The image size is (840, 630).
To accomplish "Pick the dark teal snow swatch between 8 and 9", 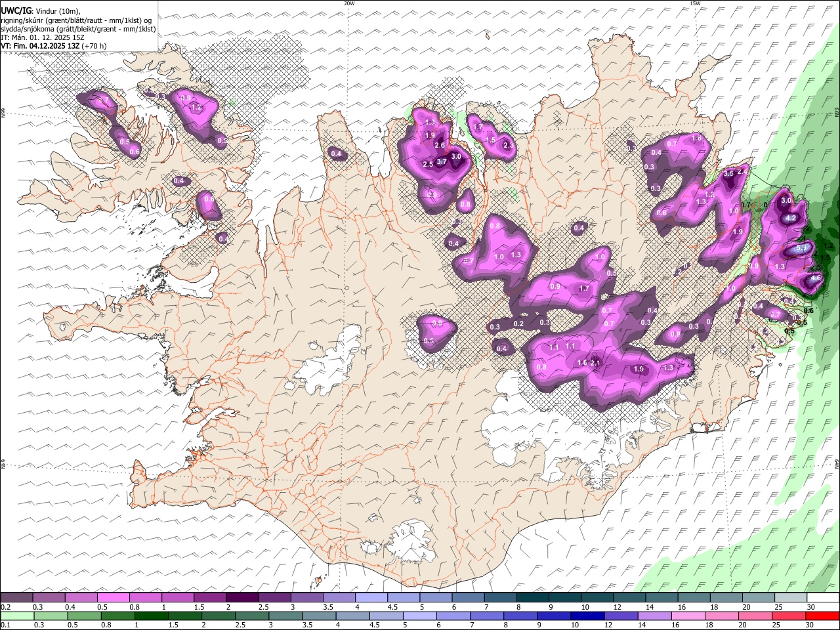I will [x=532, y=597].
